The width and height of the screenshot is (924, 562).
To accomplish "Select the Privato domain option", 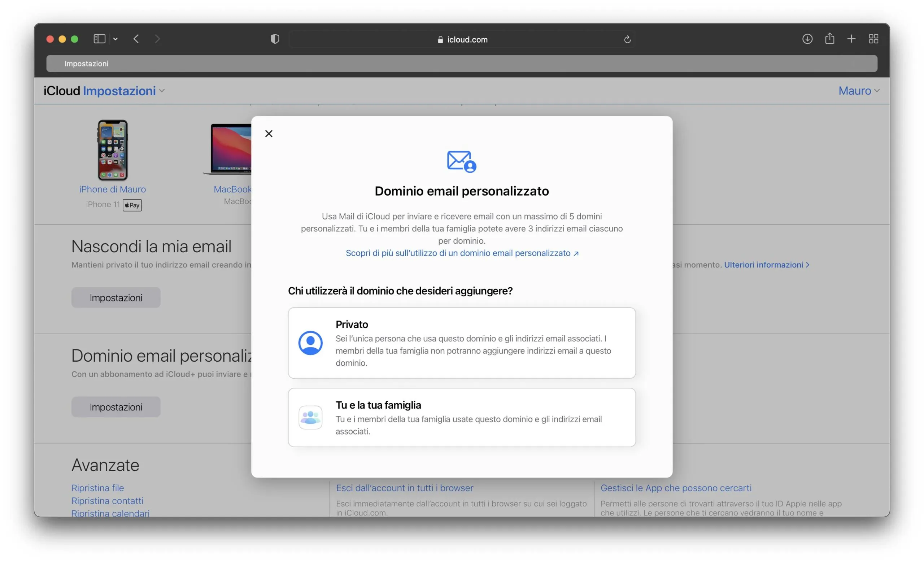I will 462,342.
